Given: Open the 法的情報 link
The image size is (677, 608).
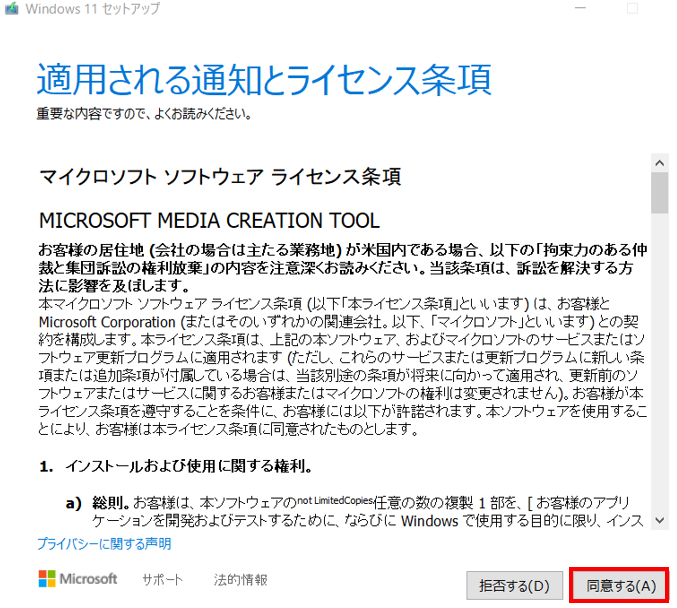Looking at the screenshot, I should click(240, 580).
